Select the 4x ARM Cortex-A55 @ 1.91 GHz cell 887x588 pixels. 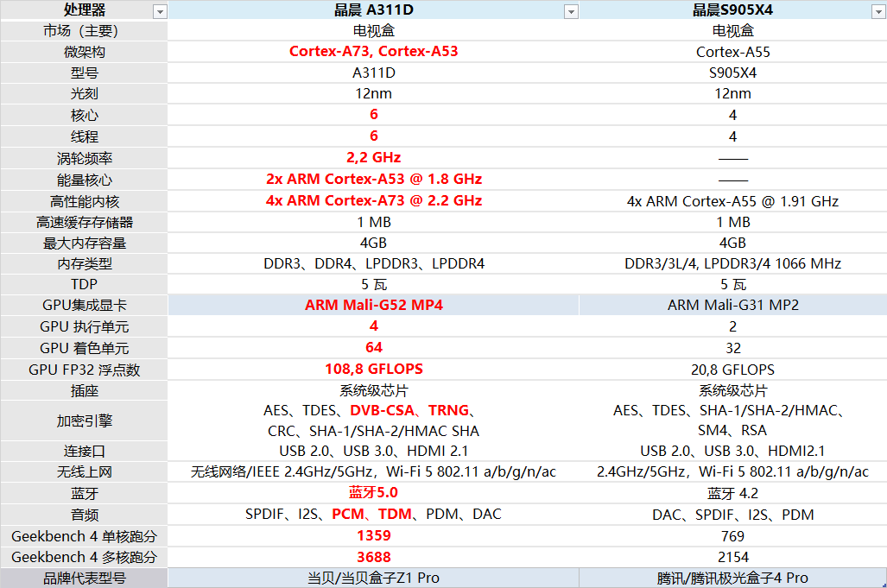pyautogui.click(x=732, y=201)
